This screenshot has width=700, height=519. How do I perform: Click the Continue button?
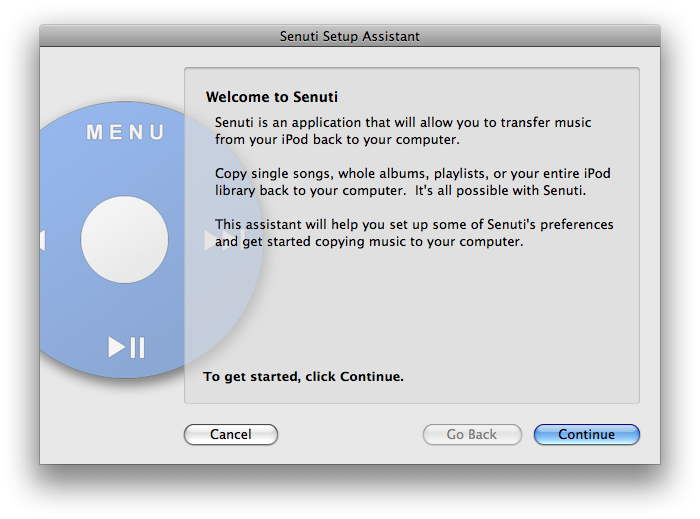[x=587, y=434]
